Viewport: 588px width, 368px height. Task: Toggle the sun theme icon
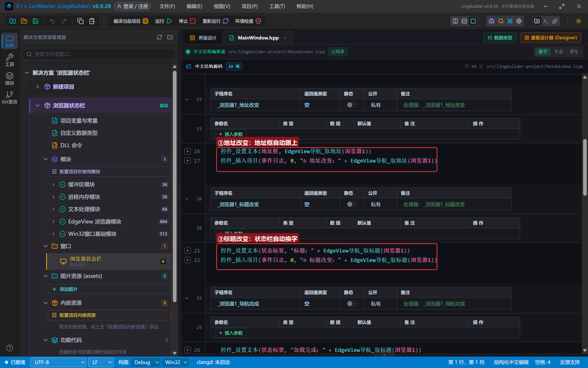pyautogui.click(x=579, y=21)
